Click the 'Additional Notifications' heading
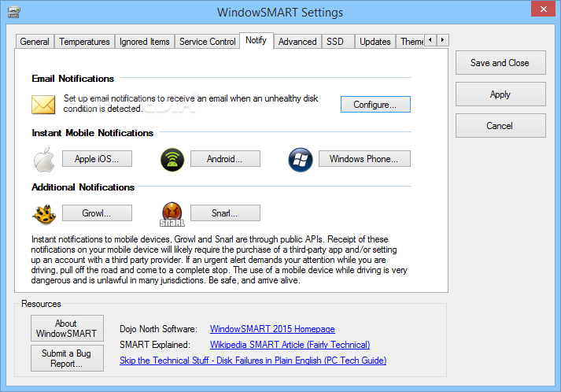 (x=83, y=187)
